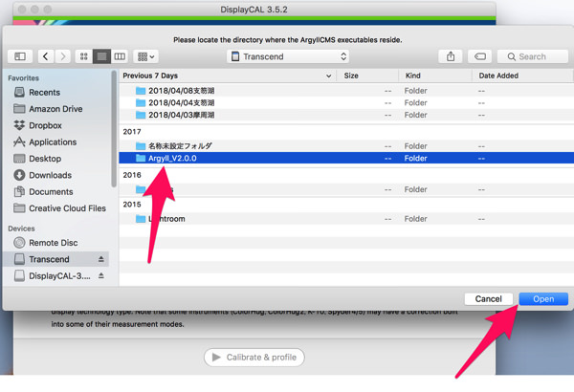
Task: Open the item grouping dropdown
Action: tap(146, 57)
